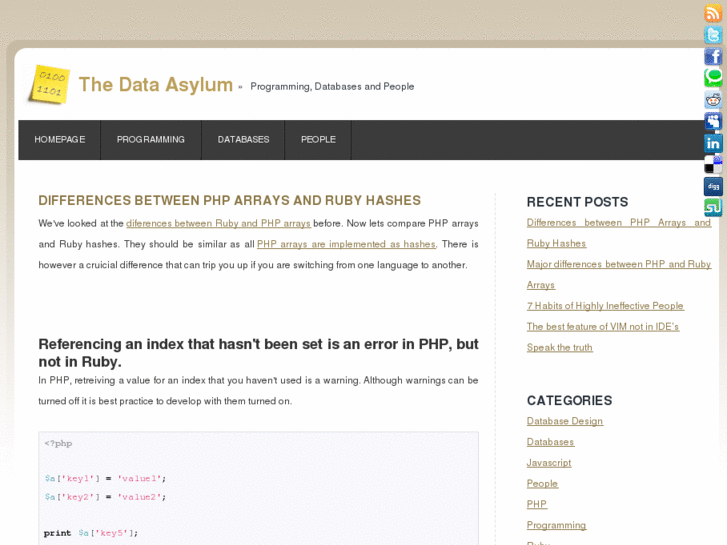Viewport: 727px width, 545px height.
Task: Bookmark page with Delicious icon
Action: [x=713, y=165]
